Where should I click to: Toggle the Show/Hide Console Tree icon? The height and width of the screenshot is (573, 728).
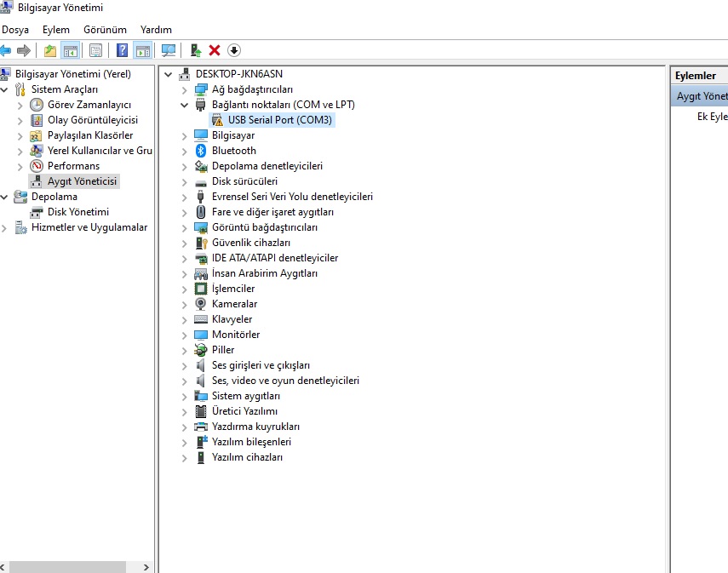pos(70,50)
